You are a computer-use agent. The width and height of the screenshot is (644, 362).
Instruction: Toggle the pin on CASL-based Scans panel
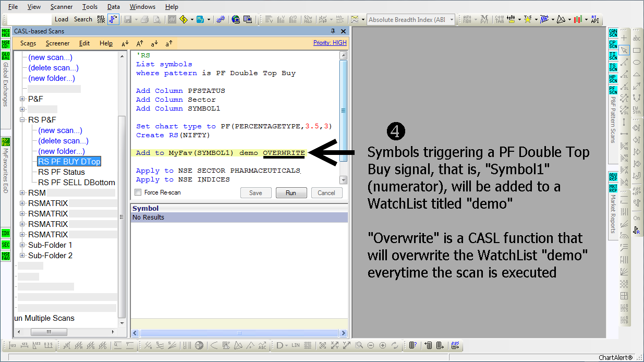tap(333, 31)
